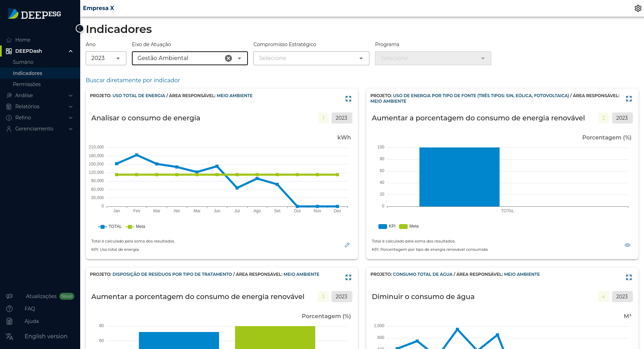Open the USO TOTAL DE ENERGIA project link
The image size is (644, 349).
click(x=139, y=96)
